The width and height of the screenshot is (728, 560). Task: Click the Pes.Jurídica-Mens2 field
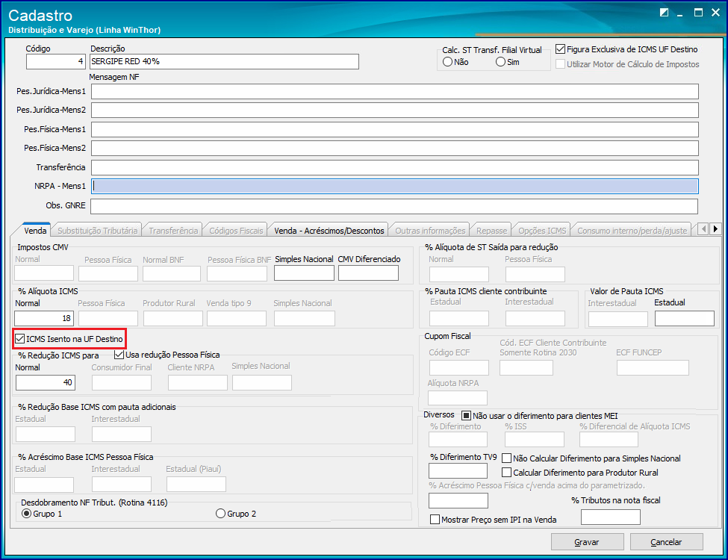pyautogui.click(x=395, y=110)
